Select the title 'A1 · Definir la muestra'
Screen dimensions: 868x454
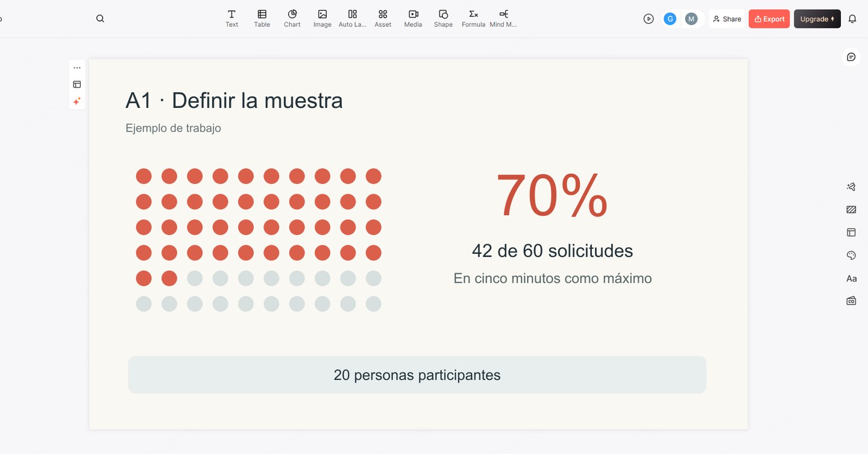pyautogui.click(x=234, y=100)
